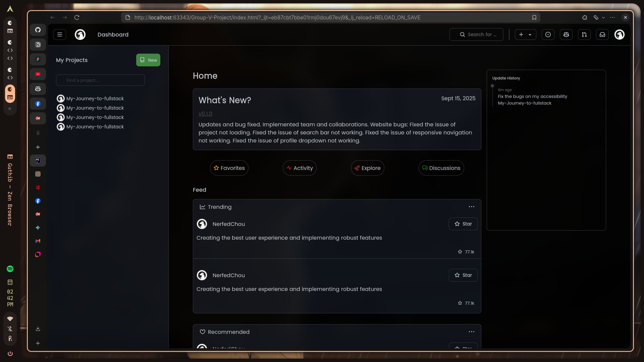
Task: Type in the Find a project field
Action: (x=100, y=80)
